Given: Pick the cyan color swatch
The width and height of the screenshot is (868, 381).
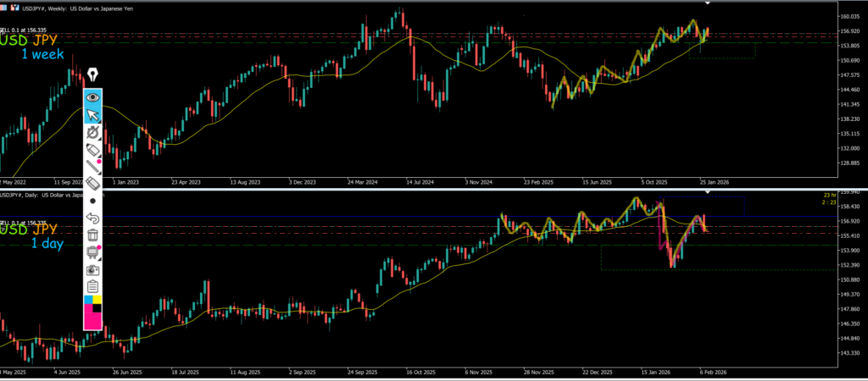Looking at the screenshot, I should pos(88,300).
